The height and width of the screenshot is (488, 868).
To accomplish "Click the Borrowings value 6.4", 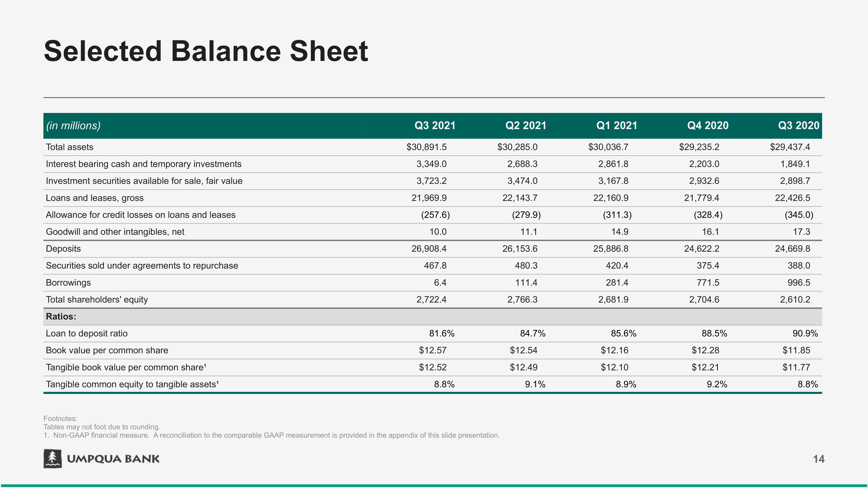I will point(440,283).
